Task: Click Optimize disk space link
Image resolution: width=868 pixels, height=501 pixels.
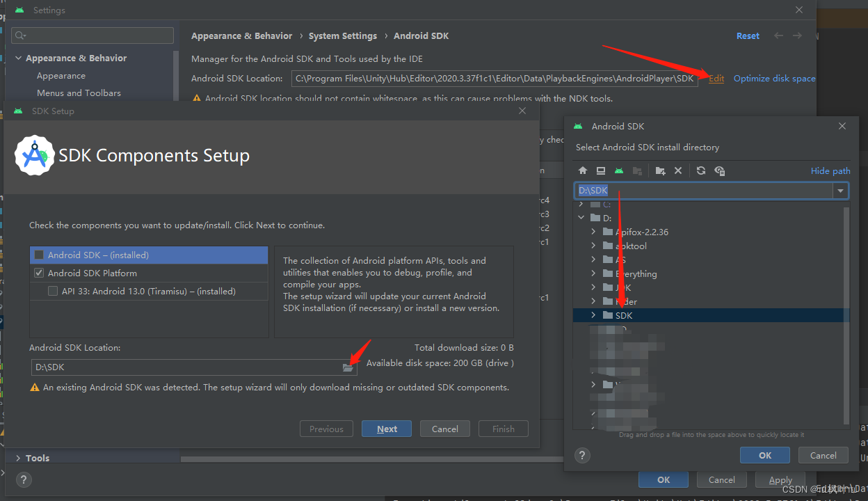Action: click(x=774, y=79)
